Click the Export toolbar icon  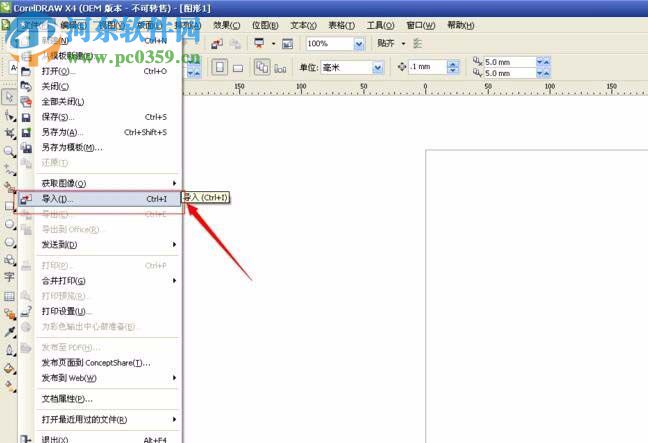pos(235,43)
